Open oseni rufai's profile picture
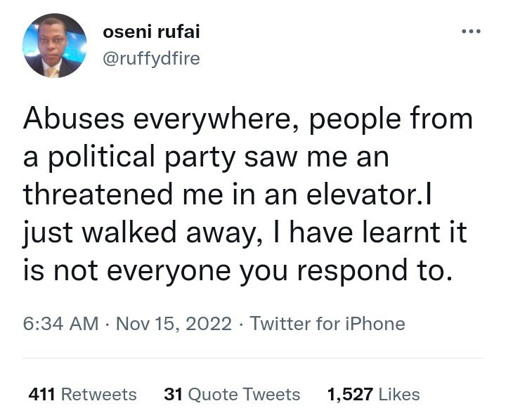The width and height of the screenshot is (506, 420). point(55,46)
